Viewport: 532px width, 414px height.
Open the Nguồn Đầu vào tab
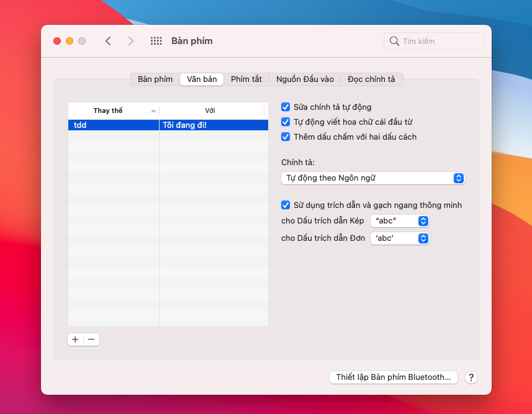[305, 79]
